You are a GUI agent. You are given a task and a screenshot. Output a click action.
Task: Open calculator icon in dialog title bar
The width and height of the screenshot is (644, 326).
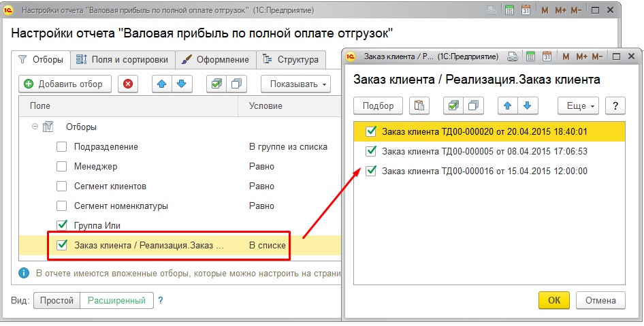click(x=531, y=56)
